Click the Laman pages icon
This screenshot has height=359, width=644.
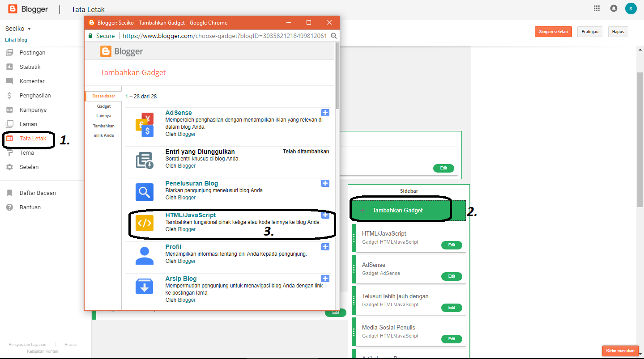pos(9,124)
